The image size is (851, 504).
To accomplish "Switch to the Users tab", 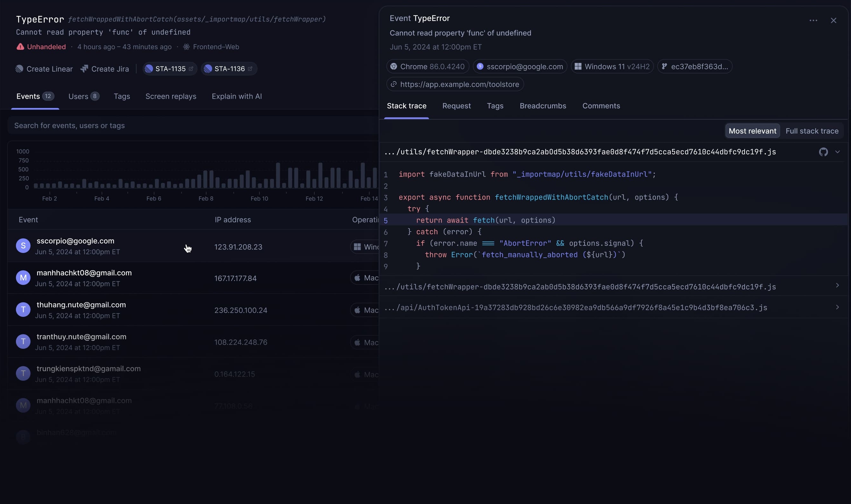I will click(84, 96).
